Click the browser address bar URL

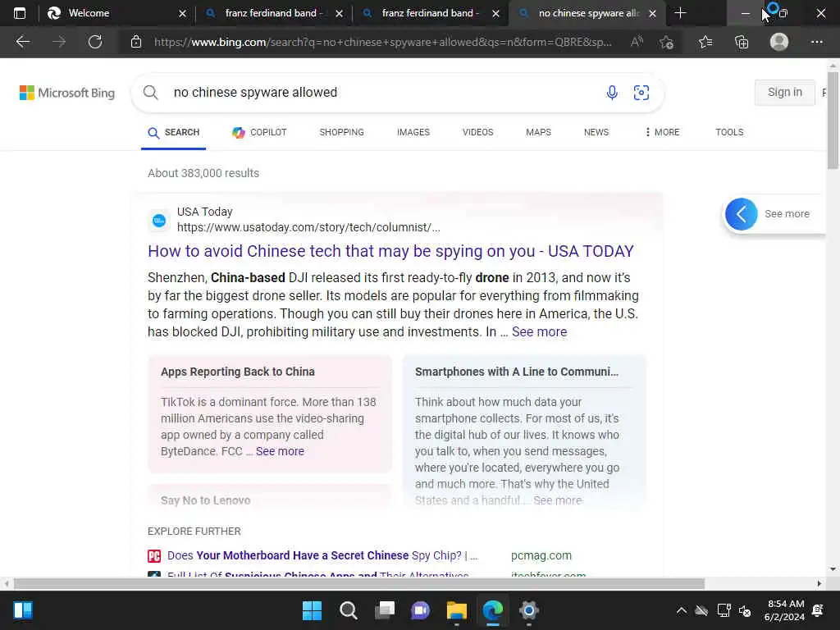coord(382,42)
